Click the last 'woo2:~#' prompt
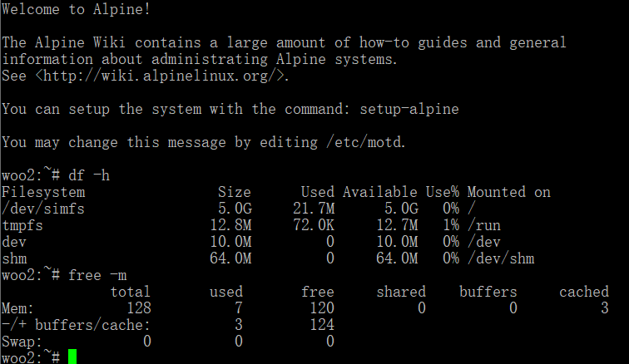Screen dimensions: 629x364 point(31,357)
